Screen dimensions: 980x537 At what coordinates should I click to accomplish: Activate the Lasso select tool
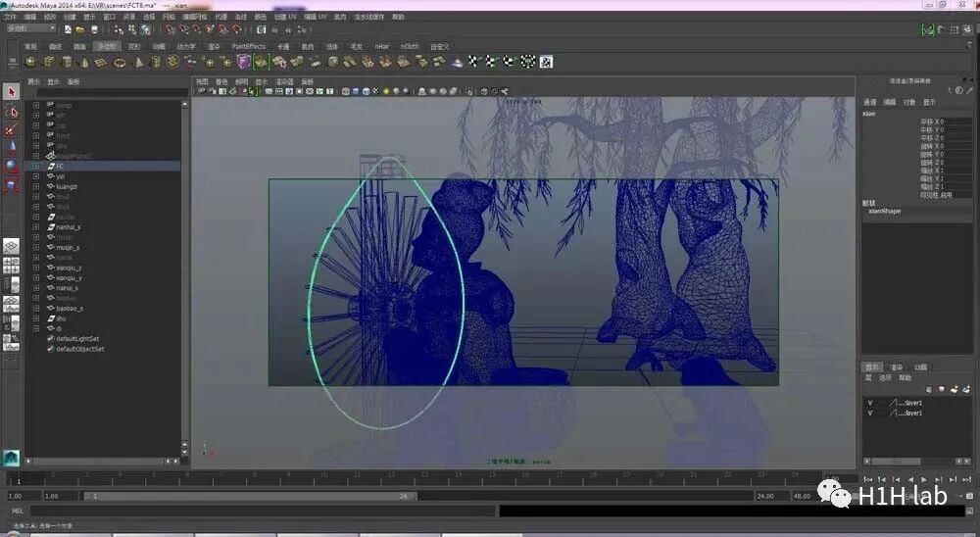coord(11,112)
